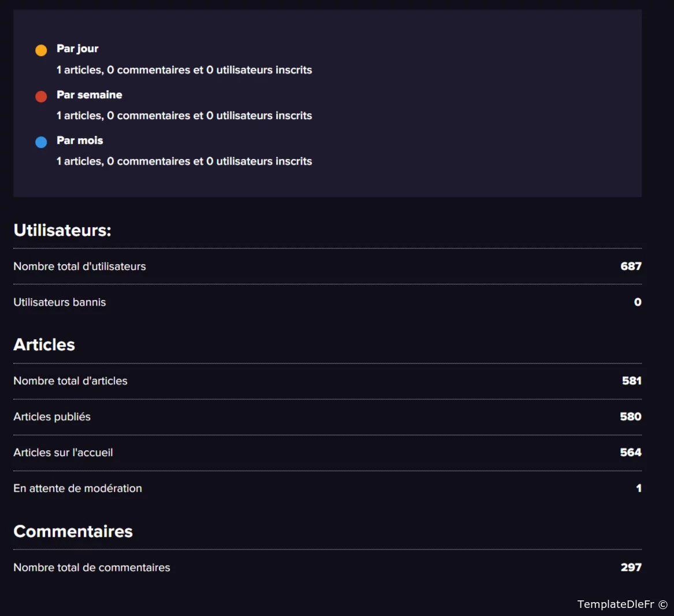674x616 pixels.
Task: Click the total comments count 297
Action: [x=631, y=567]
